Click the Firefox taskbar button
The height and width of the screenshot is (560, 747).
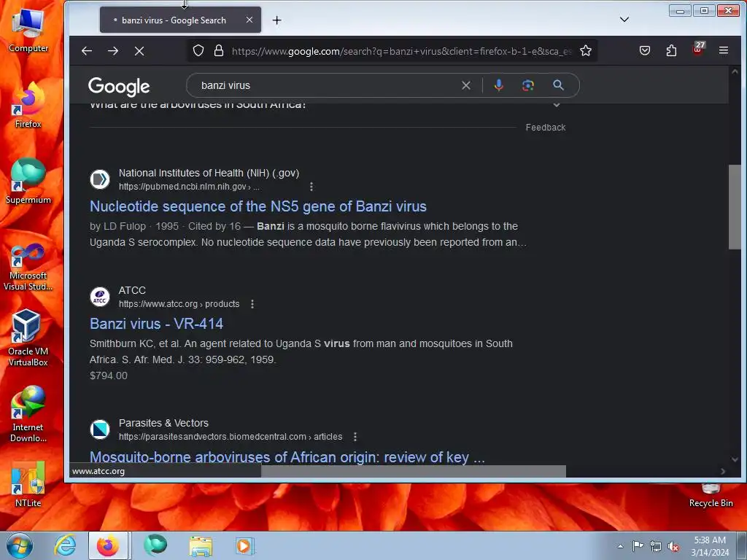point(108,545)
